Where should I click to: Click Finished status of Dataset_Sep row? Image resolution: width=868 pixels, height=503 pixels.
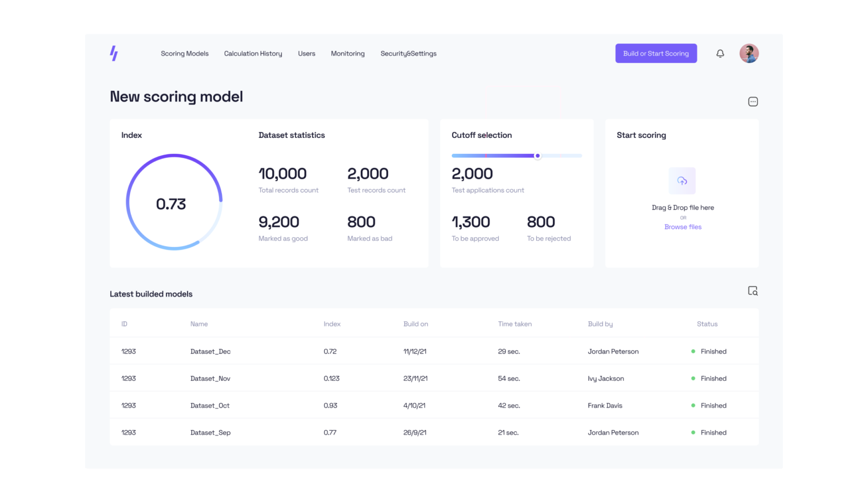coord(709,433)
